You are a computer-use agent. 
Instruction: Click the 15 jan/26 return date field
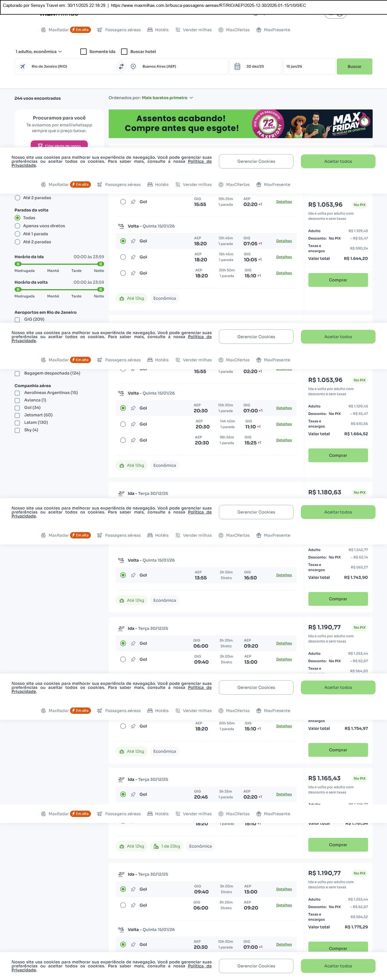[309, 66]
